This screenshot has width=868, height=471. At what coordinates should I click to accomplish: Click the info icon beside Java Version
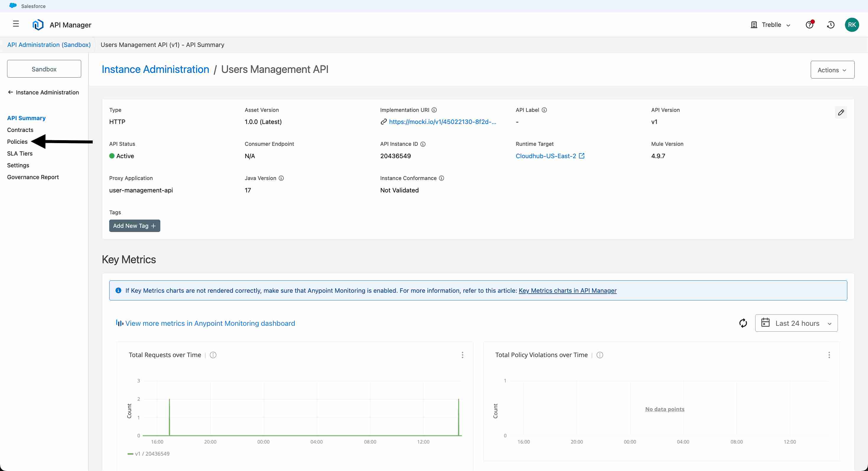[281, 178]
